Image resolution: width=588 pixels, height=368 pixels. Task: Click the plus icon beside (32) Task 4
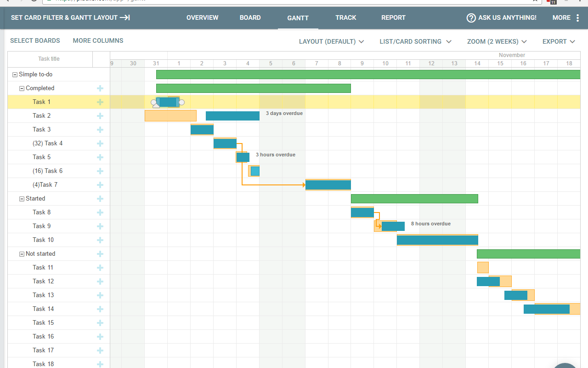100,144
